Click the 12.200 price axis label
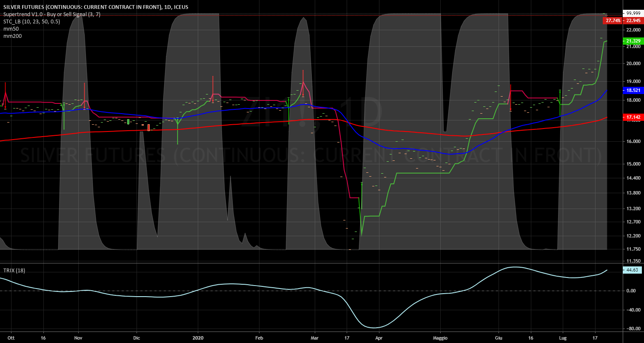644x343 pixels. tap(633, 236)
